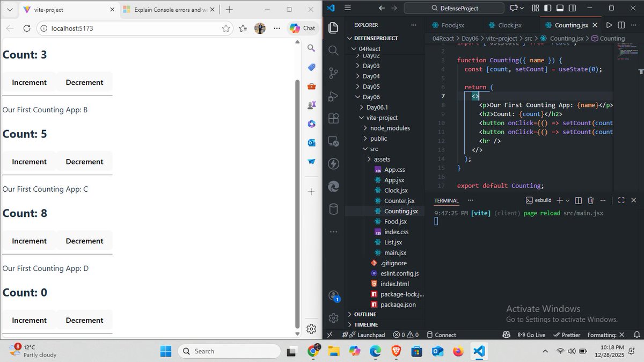Open Brave browser from Windows taskbar

pyautogui.click(x=396, y=351)
